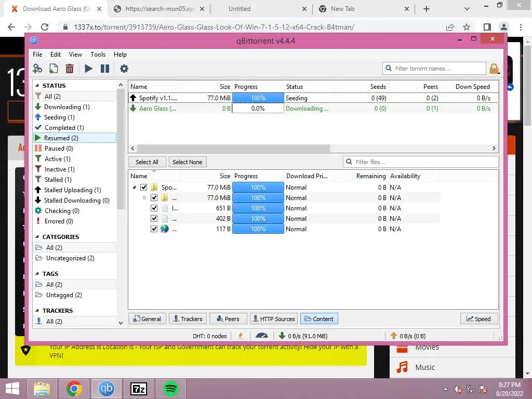This screenshot has width=532, height=399.
Task: Click the Filter torrent names search field
Action: coord(434,69)
